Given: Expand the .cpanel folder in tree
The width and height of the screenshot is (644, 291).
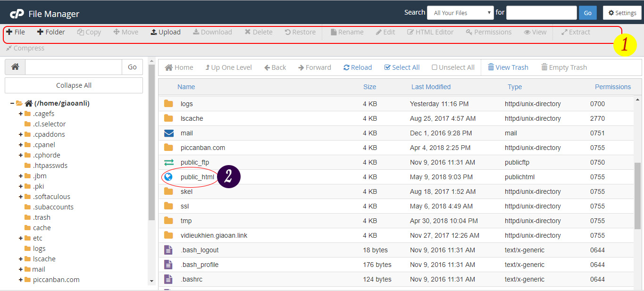Looking at the screenshot, I should pos(21,145).
